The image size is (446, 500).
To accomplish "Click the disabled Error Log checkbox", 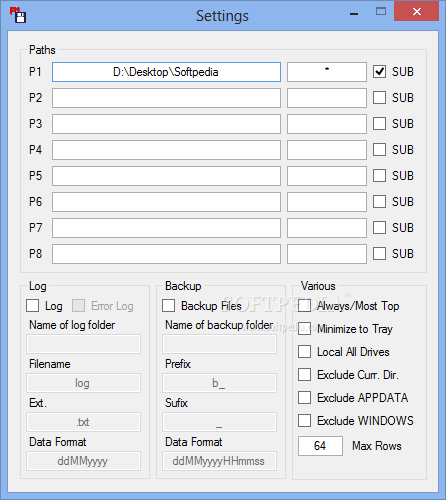I will (78, 306).
